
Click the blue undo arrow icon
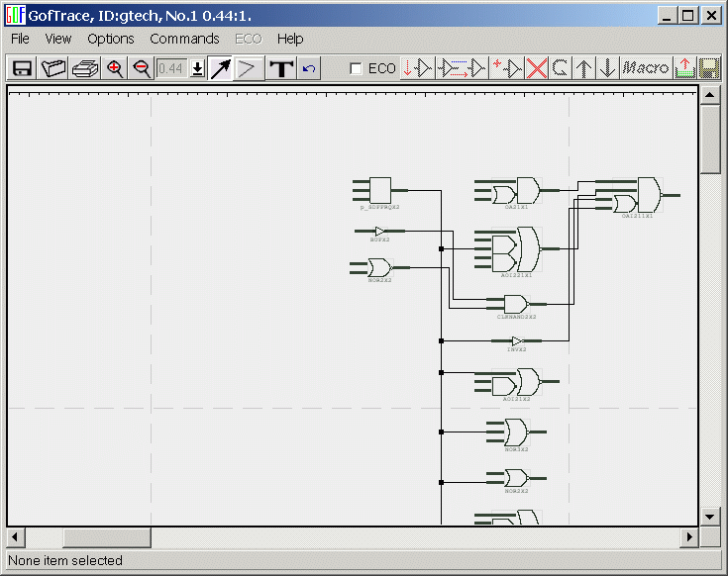310,68
